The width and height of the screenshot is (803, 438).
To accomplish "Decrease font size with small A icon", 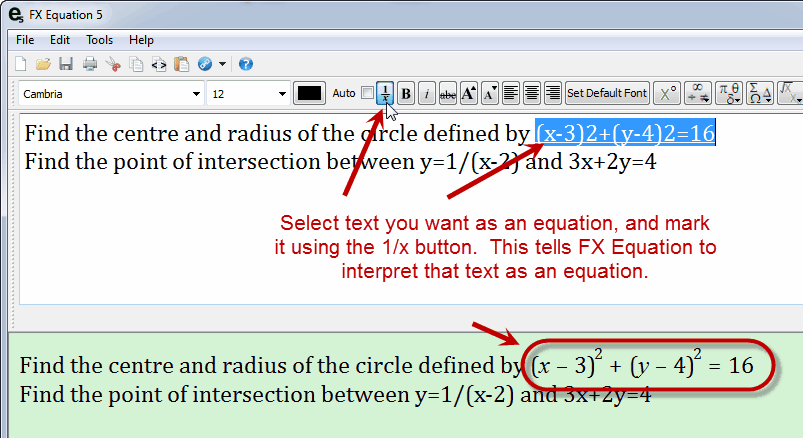I will pos(490,93).
